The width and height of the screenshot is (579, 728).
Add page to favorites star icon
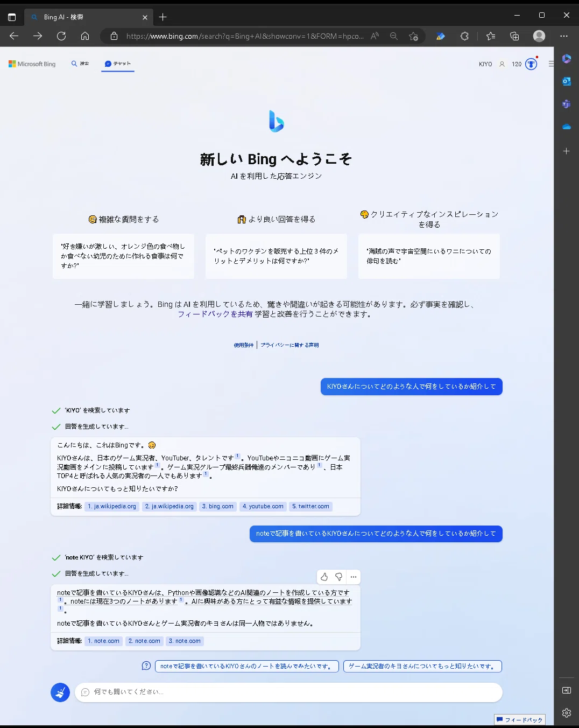pyautogui.click(x=413, y=36)
